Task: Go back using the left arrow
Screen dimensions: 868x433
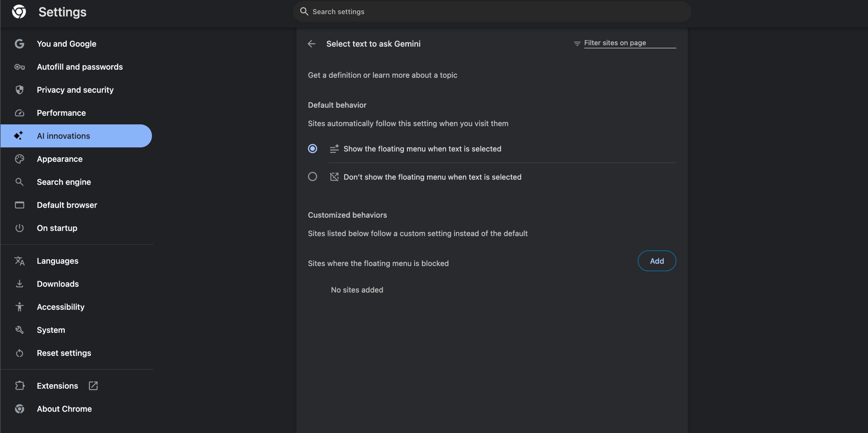Action: 311,44
